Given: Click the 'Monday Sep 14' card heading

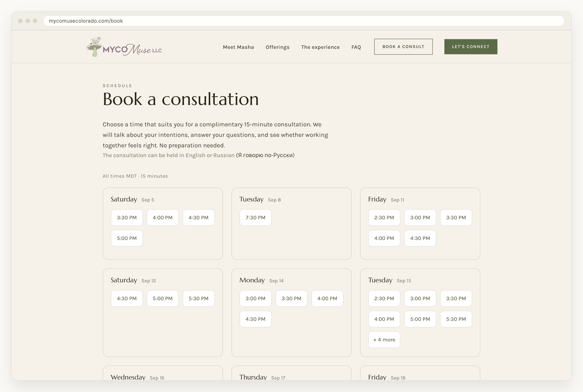Looking at the screenshot, I should [261, 280].
